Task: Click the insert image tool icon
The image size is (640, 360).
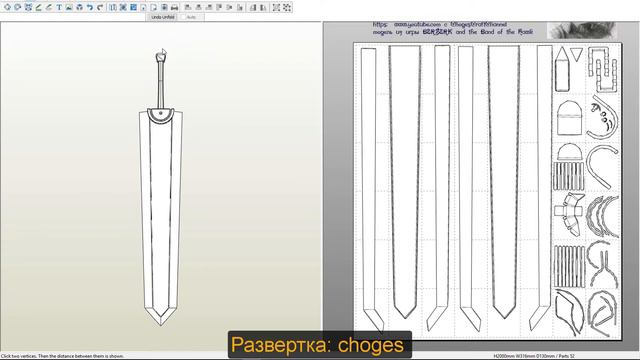Action: [69, 7]
